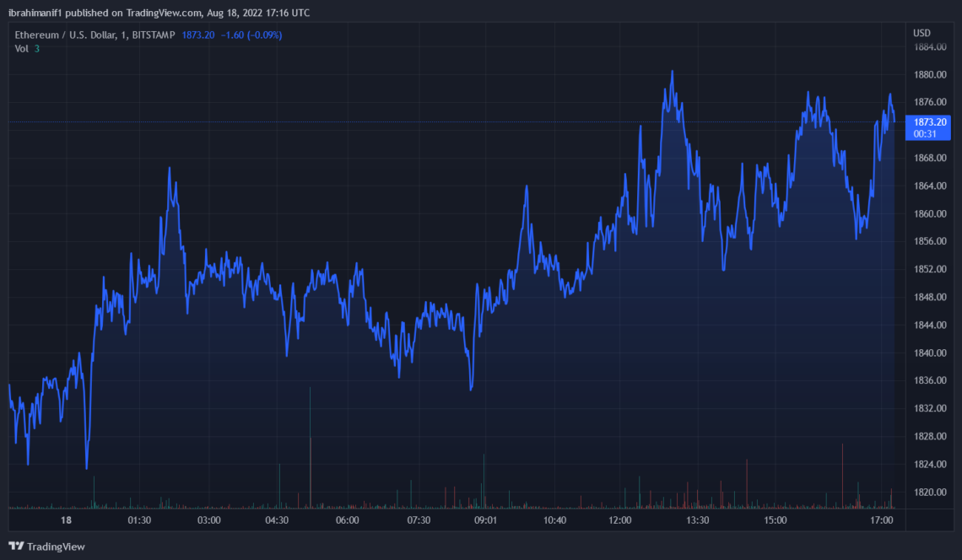Click the TradingView logo in the bottom-left corner
This screenshot has width=962, height=560.
coord(47,547)
